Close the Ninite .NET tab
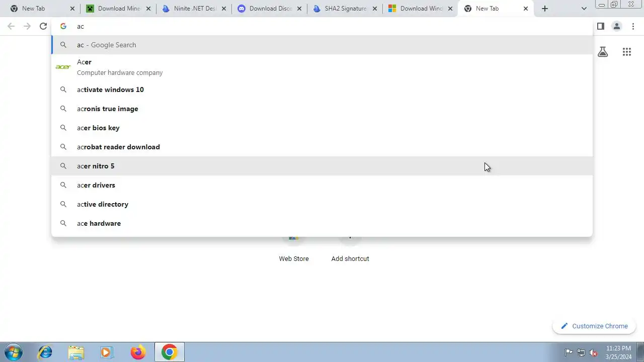Viewport: 644px width, 362px height. click(224, 9)
